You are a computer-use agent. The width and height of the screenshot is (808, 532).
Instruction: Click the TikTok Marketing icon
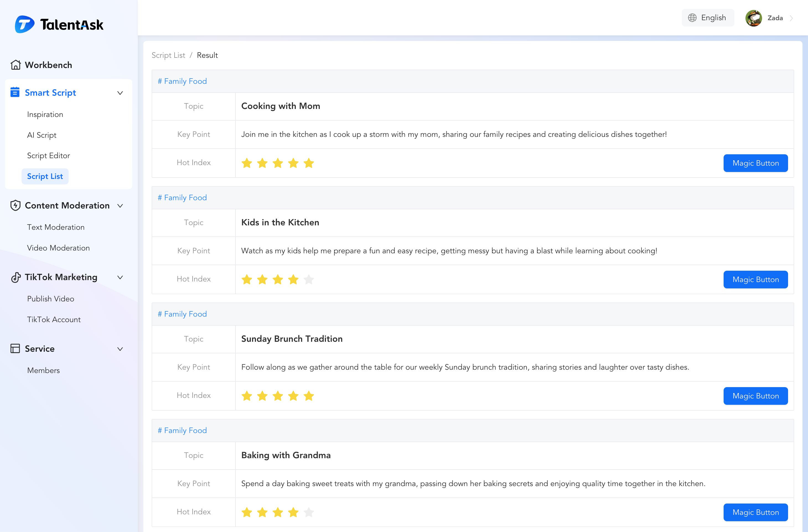point(15,277)
